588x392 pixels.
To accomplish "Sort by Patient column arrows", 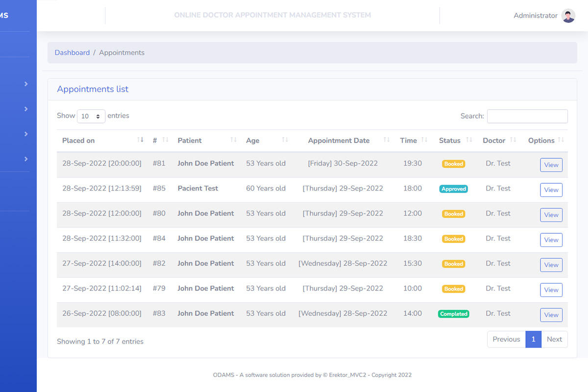I will 234,140.
